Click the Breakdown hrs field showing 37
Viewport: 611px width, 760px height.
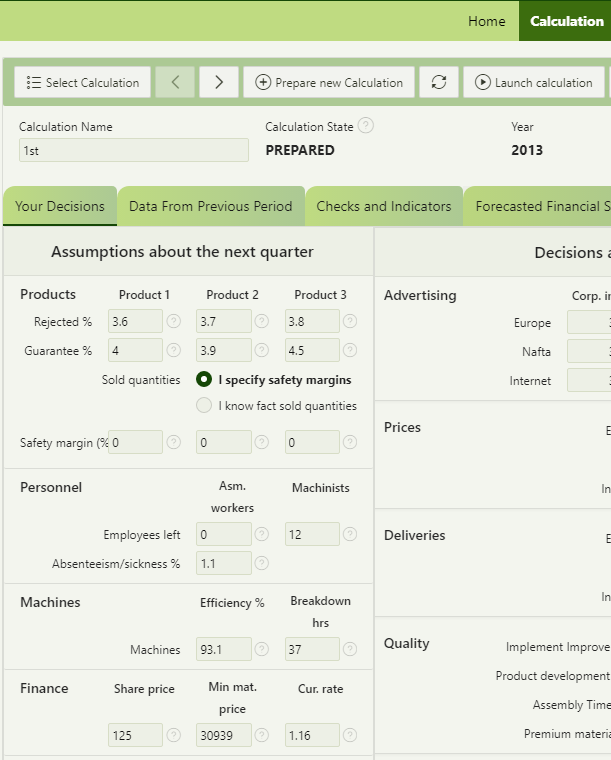[312, 649]
